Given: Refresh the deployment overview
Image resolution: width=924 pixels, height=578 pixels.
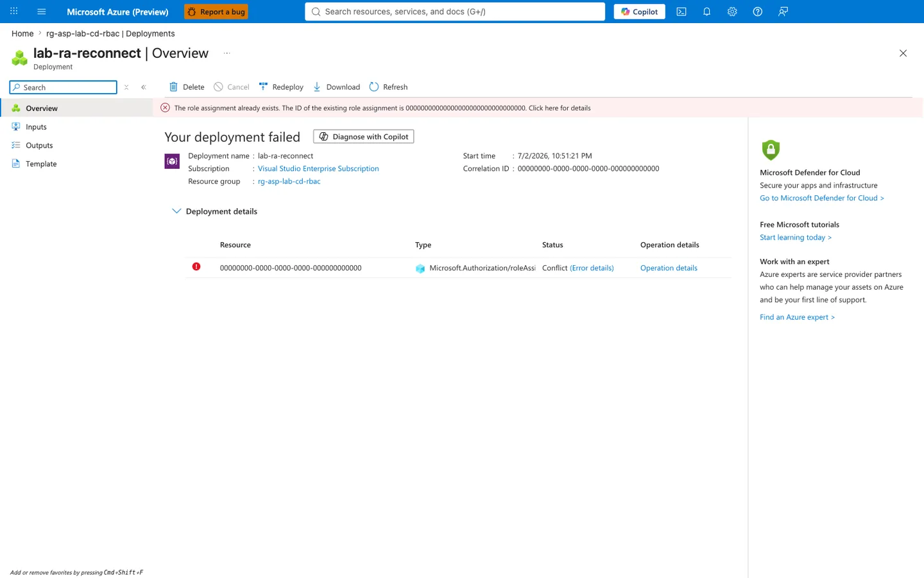Looking at the screenshot, I should coord(389,87).
